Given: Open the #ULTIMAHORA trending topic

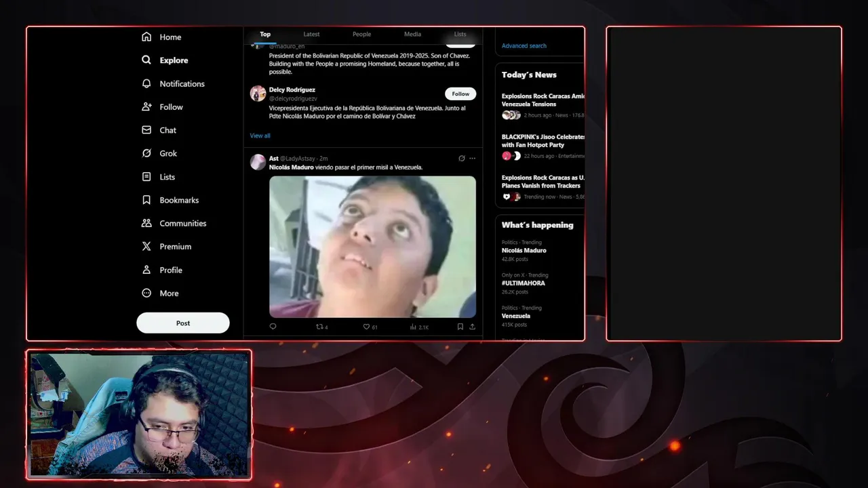Looking at the screenshot, I should click(x=524, y=283).
